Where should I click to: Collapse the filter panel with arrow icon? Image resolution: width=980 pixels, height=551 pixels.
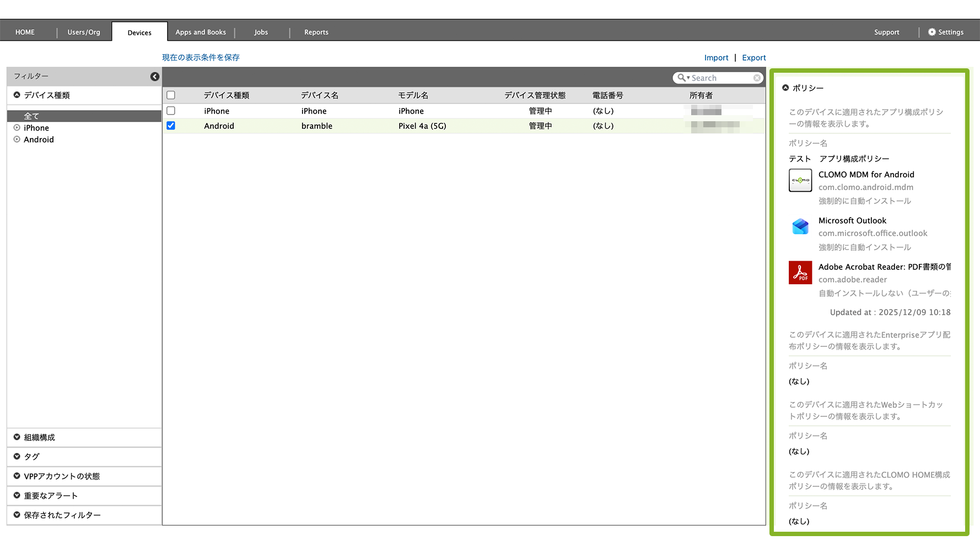coord(155,77)
